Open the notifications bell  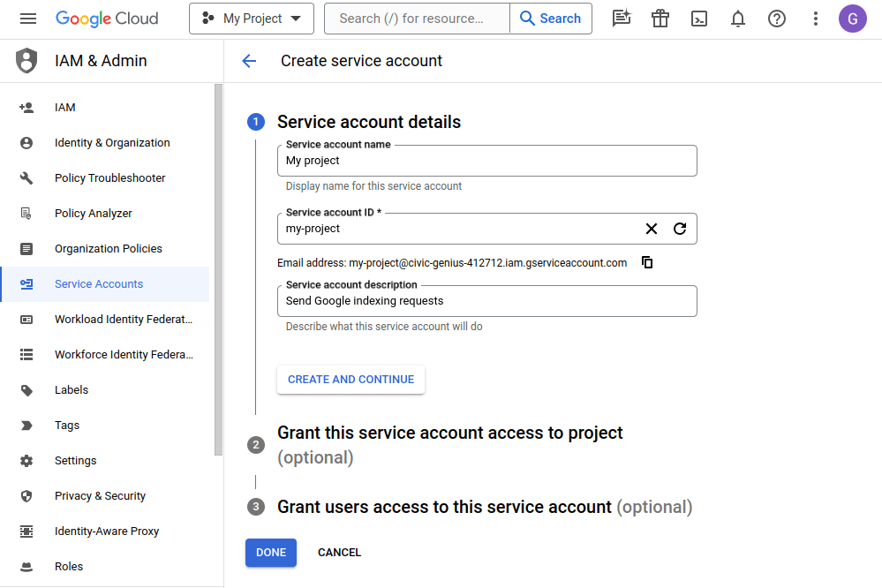point(738,19)
